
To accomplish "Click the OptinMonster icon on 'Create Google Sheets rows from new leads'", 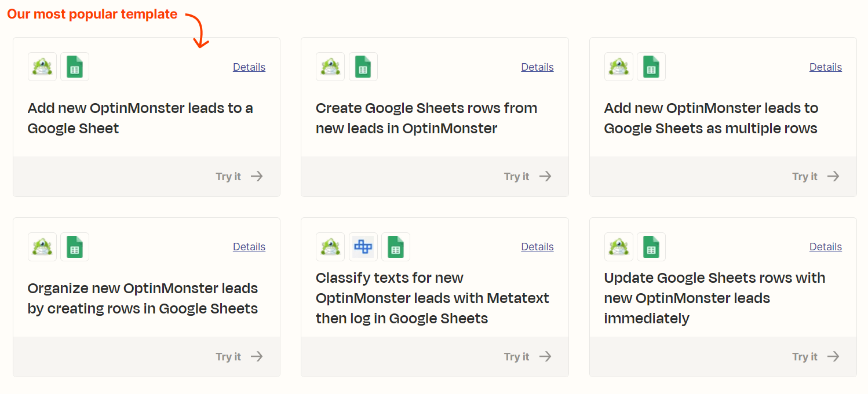I will point(330,67).
